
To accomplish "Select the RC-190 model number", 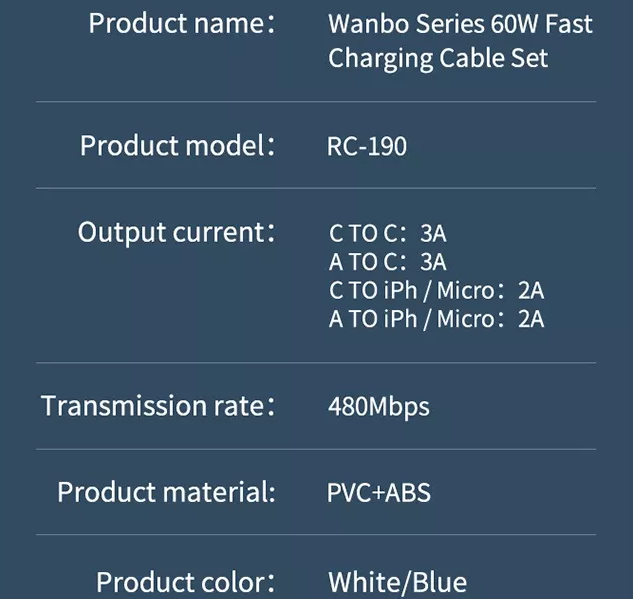I will click(367, 146).
